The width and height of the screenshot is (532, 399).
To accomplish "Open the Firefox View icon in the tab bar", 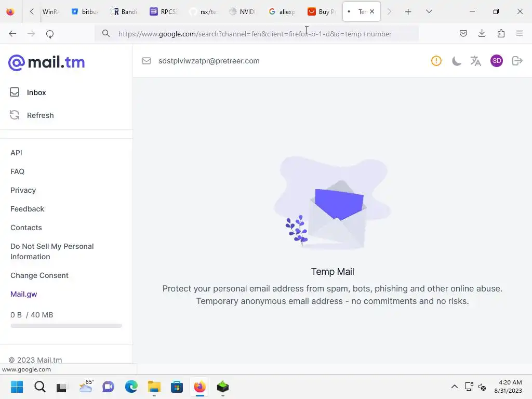I will 10,11.
